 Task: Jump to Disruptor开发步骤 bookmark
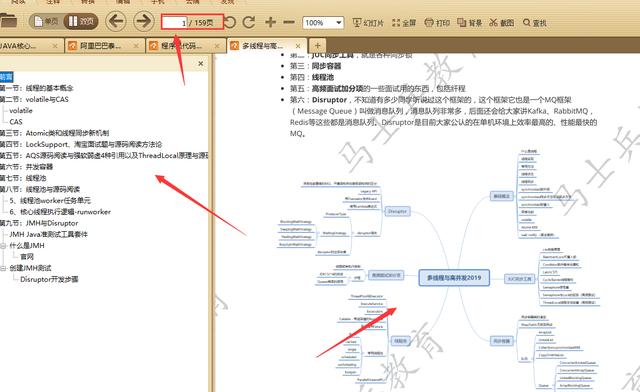tap(49, 279)
